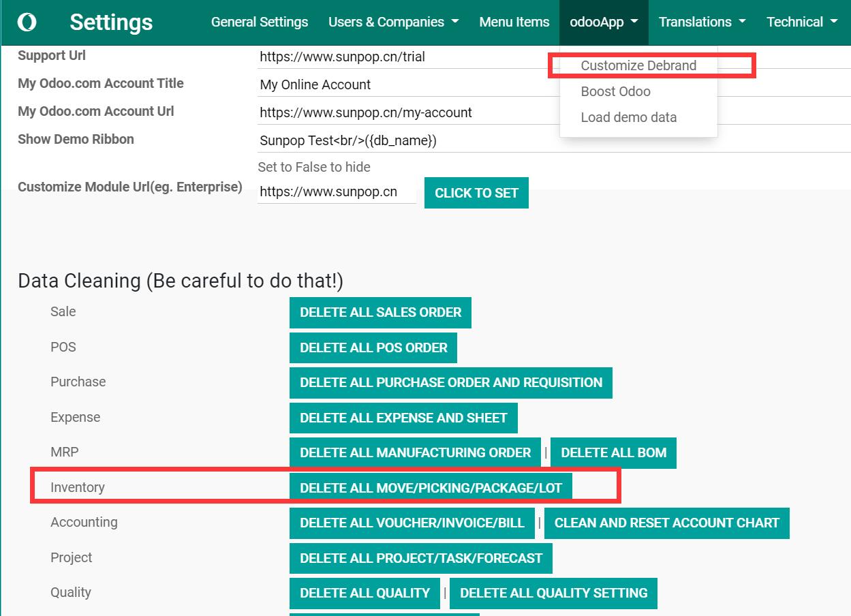This screenshot has width=851, height=616.
Task: Click Customize Module Url label
Action: point(130,187)
